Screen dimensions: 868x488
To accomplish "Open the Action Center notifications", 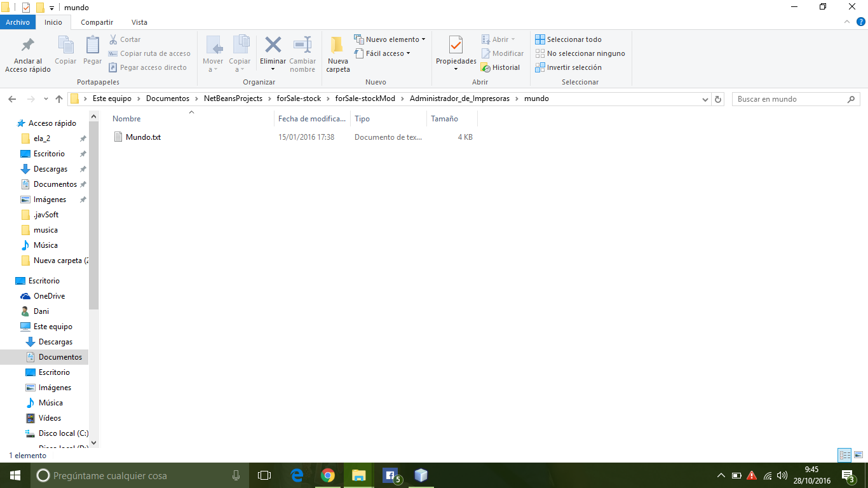I will pyautogui.click(x=848, y=475).
